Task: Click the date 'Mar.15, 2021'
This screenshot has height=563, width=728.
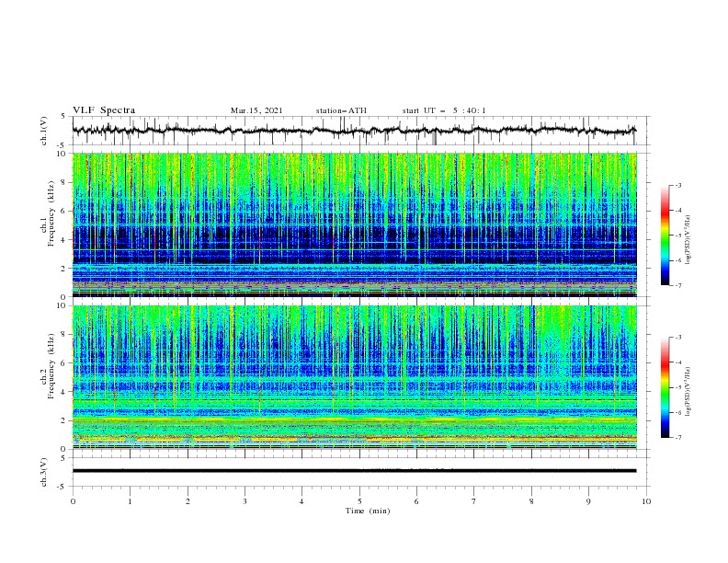Action: 256,110
